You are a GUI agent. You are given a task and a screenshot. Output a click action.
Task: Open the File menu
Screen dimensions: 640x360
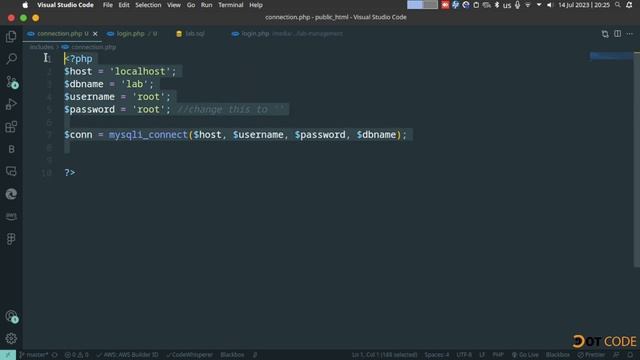point(108,5)
